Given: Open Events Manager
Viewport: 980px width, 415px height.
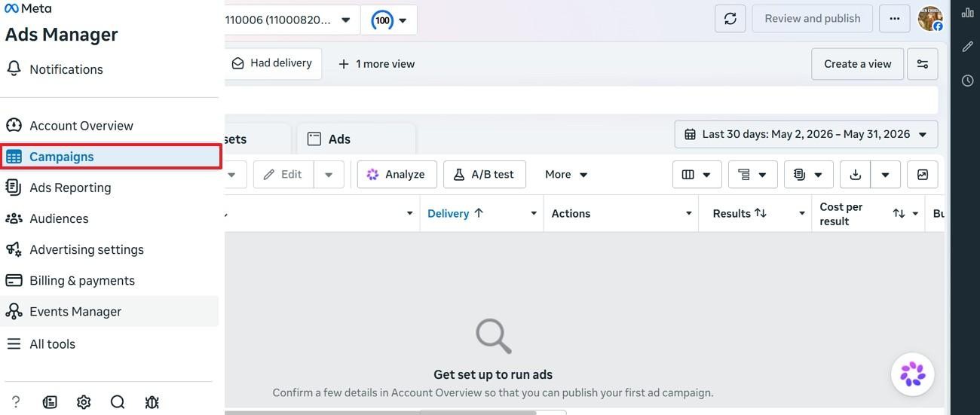Looking at the screenshot, I should pyautogui.click(x=109, y=311).
